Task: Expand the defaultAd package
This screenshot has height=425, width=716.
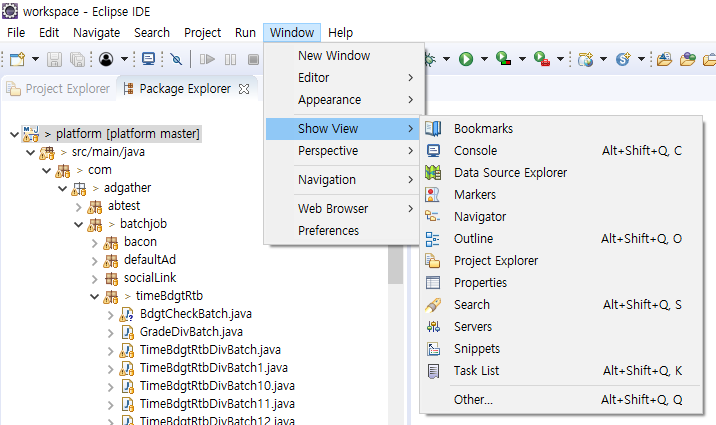Action: [x=95, y=260]
